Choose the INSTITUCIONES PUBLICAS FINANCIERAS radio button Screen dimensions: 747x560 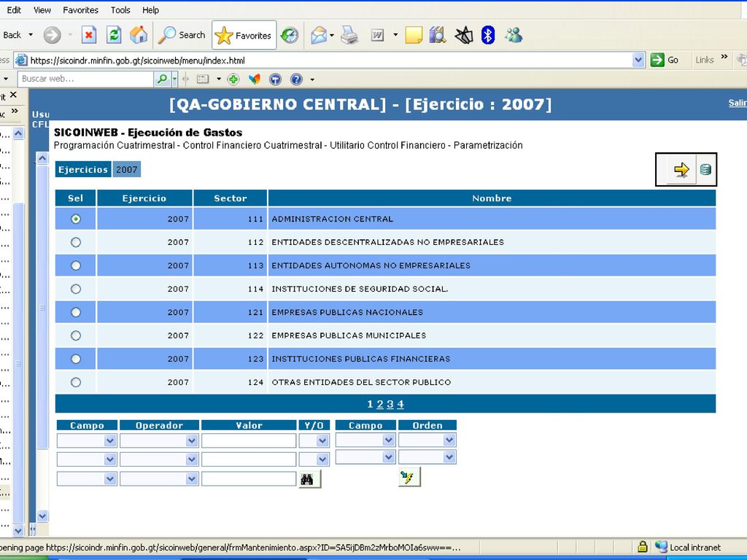coord(76,359)
